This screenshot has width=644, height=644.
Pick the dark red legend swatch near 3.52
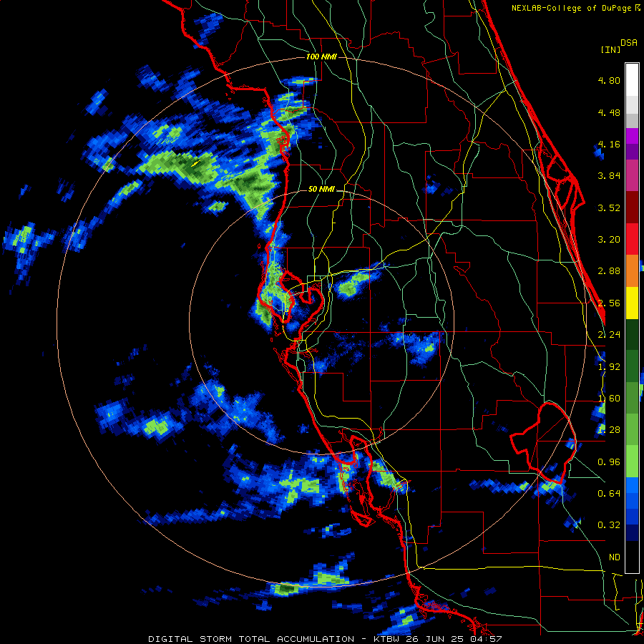632,208
